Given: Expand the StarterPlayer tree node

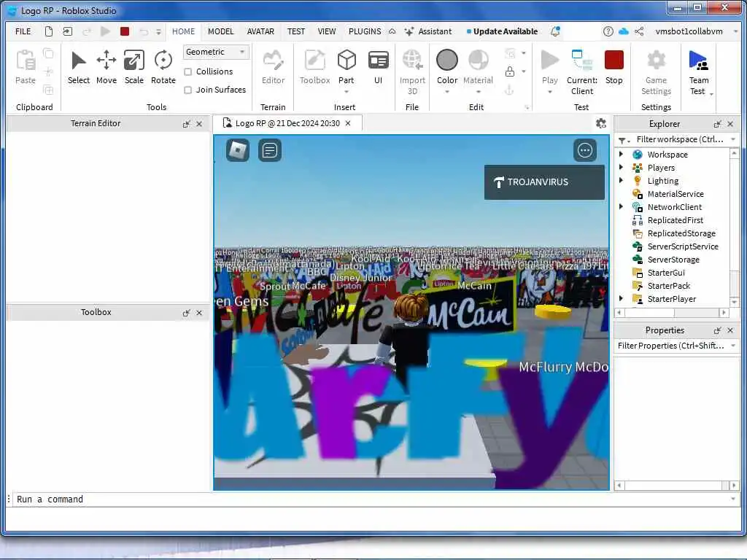Looking at the screenshot, I should pyautogui.click(x=621, y=298).
